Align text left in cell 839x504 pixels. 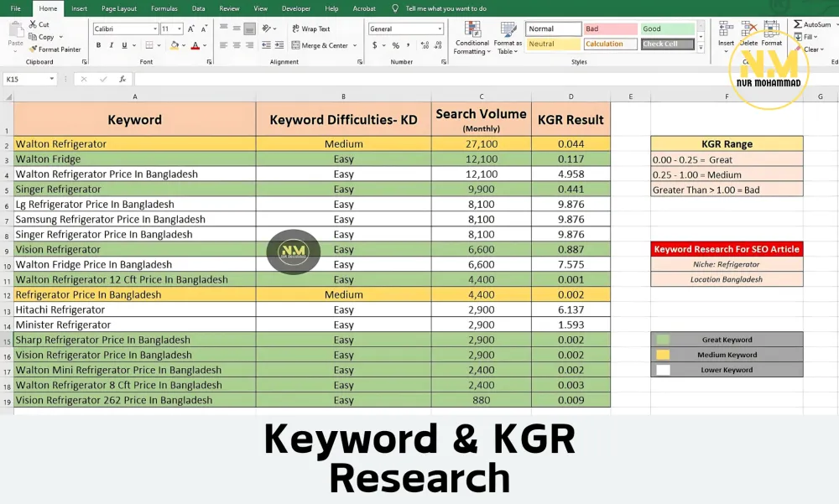point(224,45)
